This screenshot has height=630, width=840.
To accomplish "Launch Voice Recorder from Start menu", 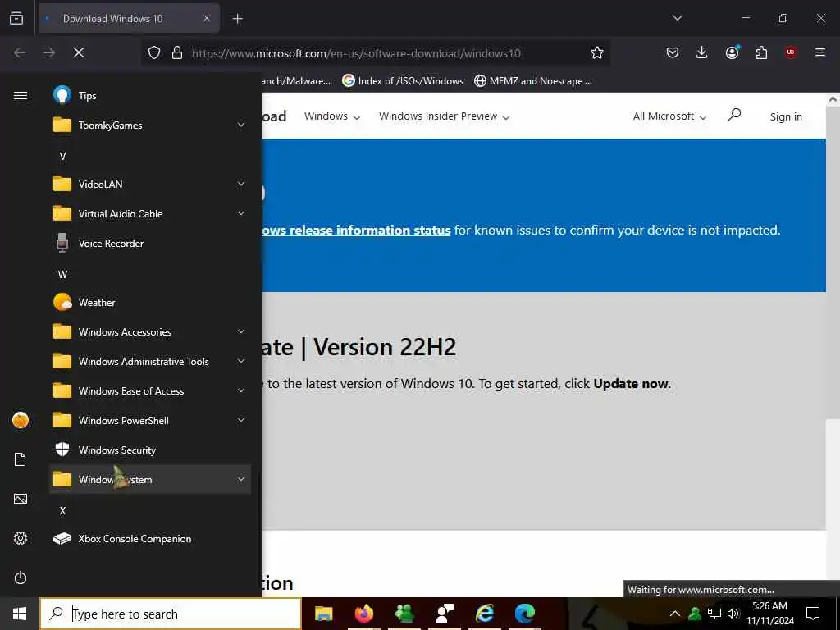I will [x=150, y=243].
